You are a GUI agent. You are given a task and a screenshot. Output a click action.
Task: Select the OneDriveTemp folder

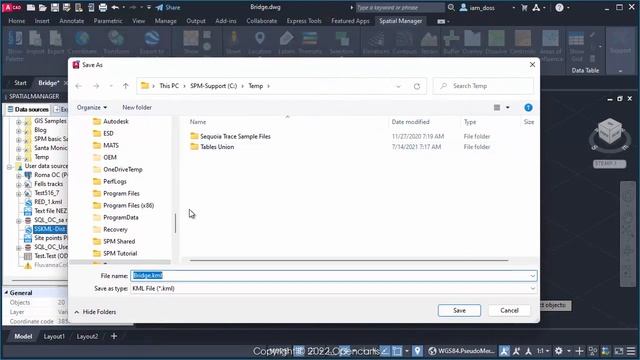pos(118,169)
